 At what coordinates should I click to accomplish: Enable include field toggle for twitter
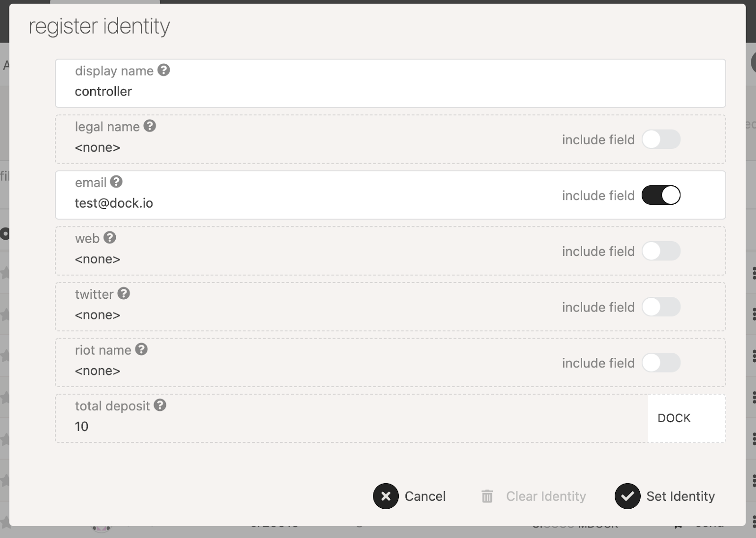pos(661,307)
